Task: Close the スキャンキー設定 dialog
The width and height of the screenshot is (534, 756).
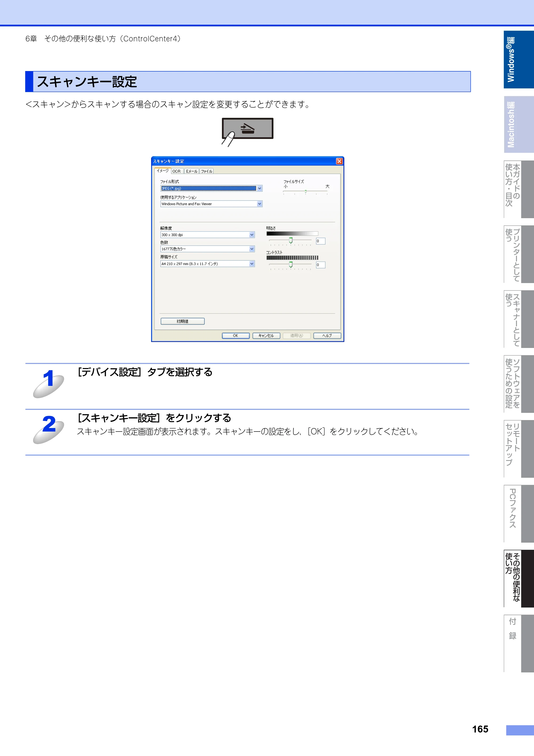Action: click(x=339, y=161)
